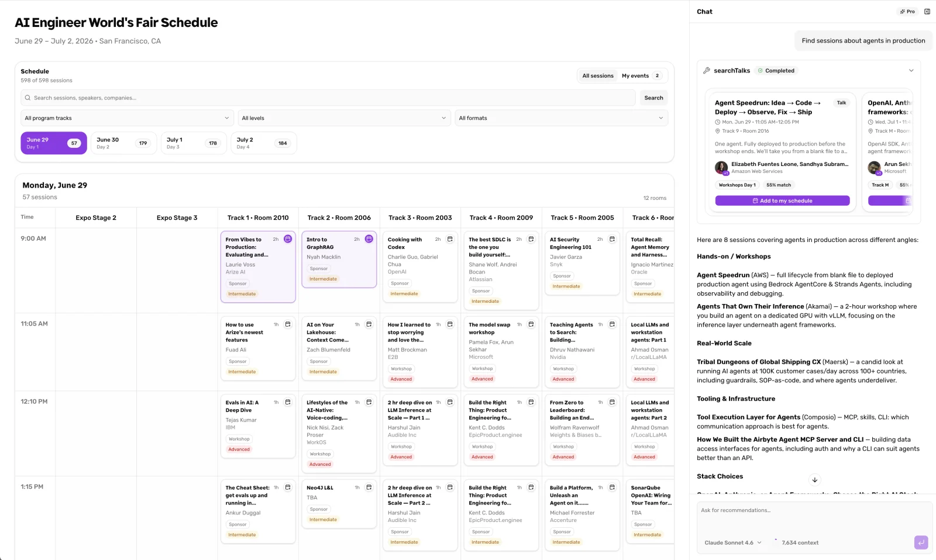
Task: Open the Claude Sonnet 4.6 model selector
Action: (x=733, y=543)
